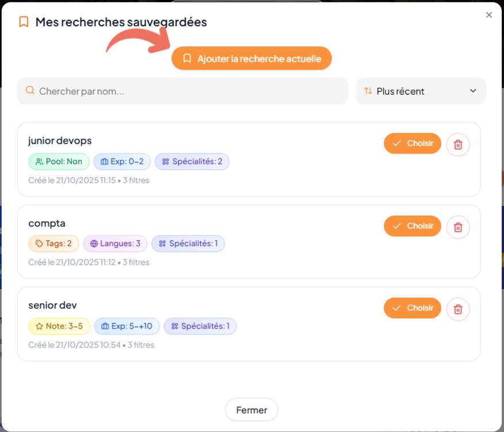
Task: Click the sort arrows icon
Action: [x=368, y=91]
